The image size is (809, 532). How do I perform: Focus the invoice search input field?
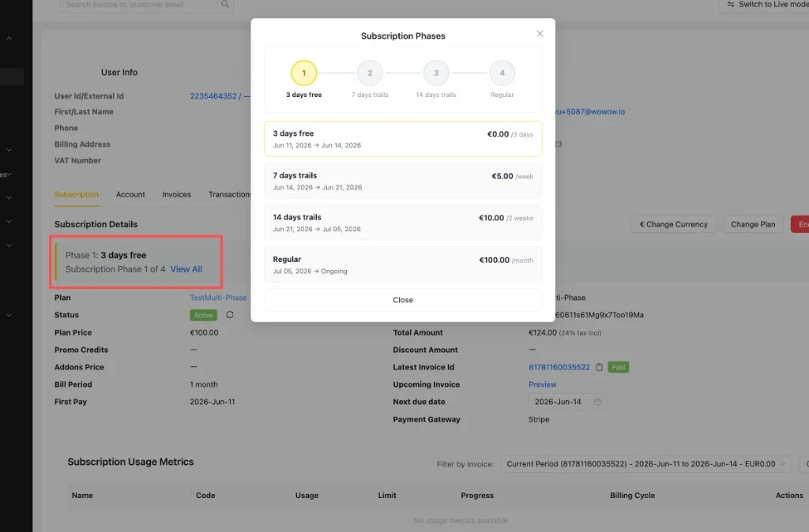138,4
